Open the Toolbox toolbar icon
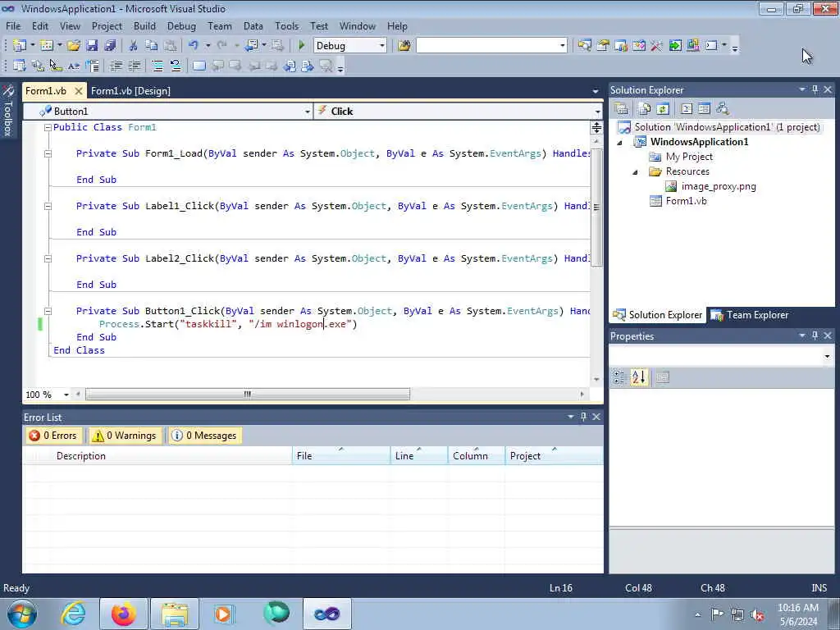 coord(657,46)
